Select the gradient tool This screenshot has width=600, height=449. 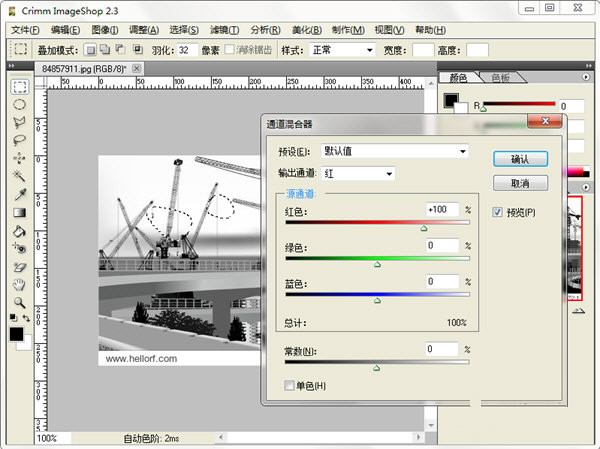pyautogui.click(x=20, y=212)
